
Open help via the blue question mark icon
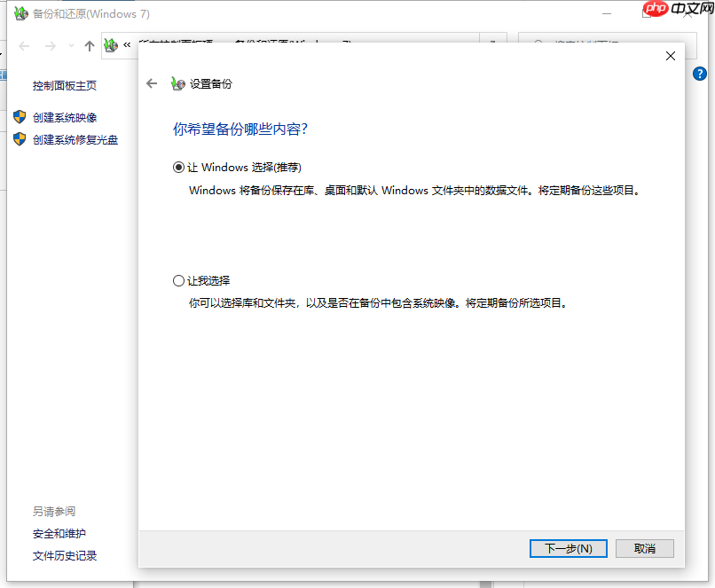pos(700,74)
